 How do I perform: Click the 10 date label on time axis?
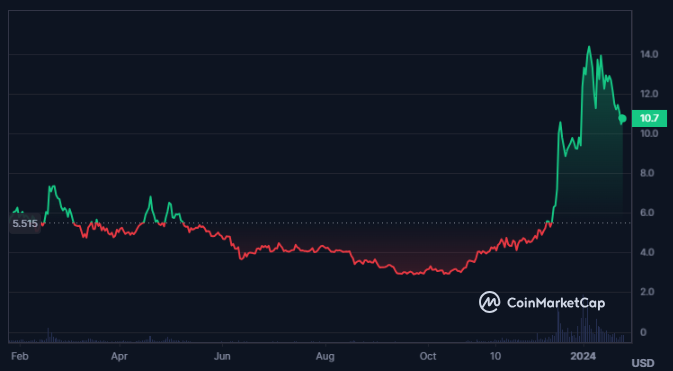pos(495,356)
